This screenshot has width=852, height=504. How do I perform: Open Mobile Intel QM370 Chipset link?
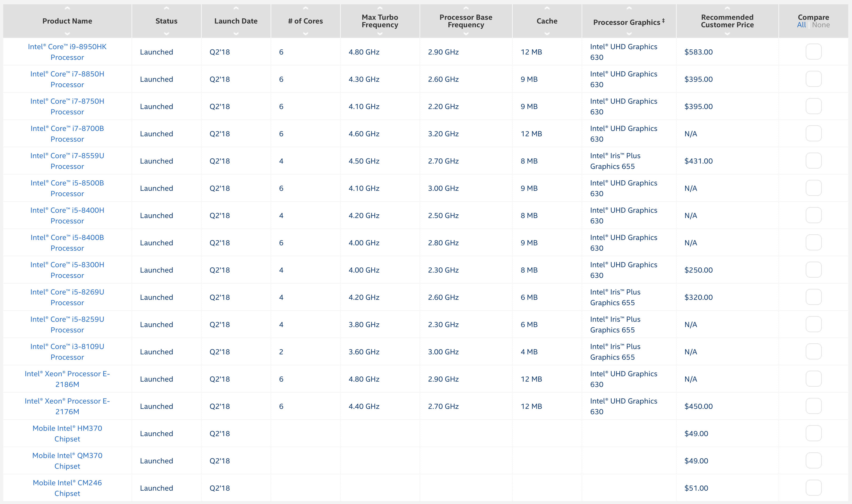point(67,461)
